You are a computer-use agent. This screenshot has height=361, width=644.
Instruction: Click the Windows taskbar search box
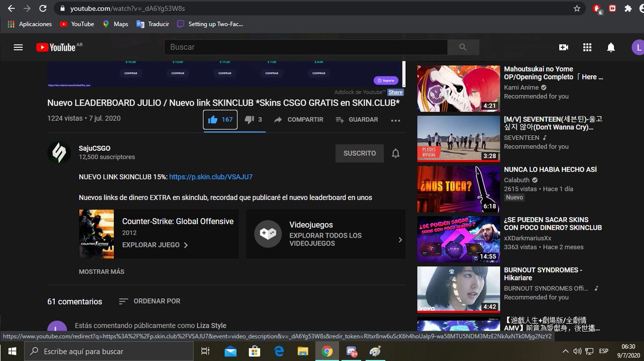pos(109,351)
